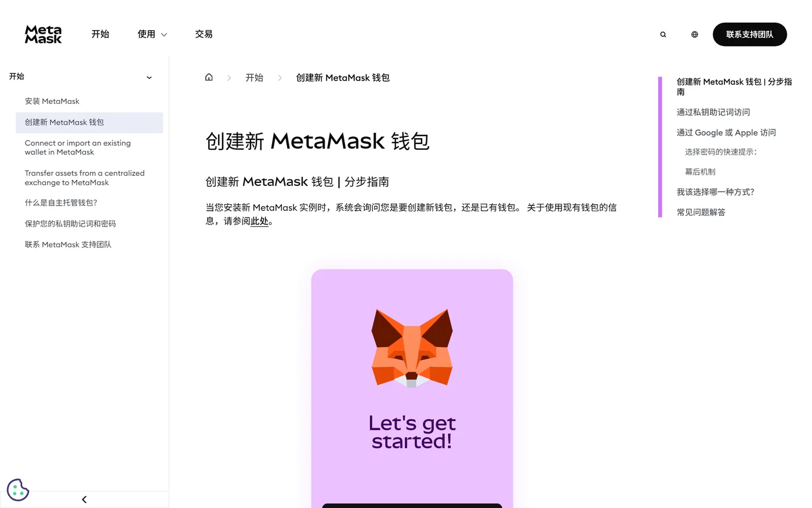Screen dimensions: 812x508
Task: Jump to 创建新 MetaMask 钱包 | 分步指南 in contents
Action: (734, 87)
